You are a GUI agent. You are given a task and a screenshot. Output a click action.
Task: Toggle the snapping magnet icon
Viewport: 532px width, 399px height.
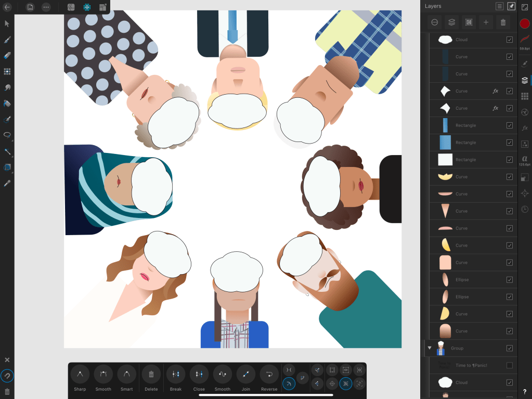[7, 375]
